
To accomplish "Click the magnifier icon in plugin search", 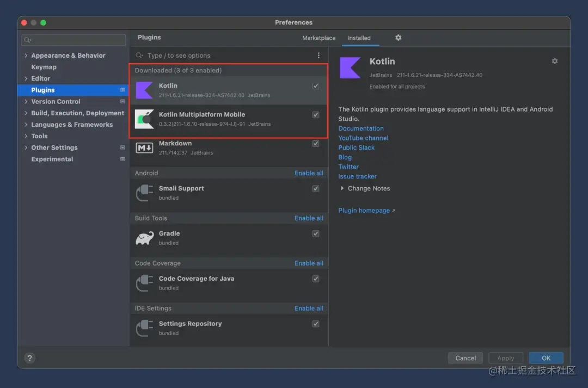I will click(x=139, y=56).
